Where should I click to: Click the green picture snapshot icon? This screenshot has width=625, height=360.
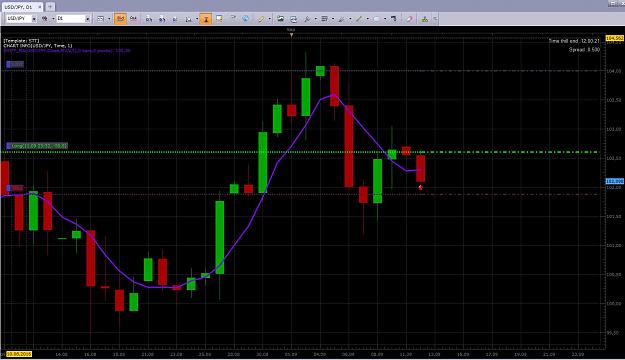coord(281,19)
